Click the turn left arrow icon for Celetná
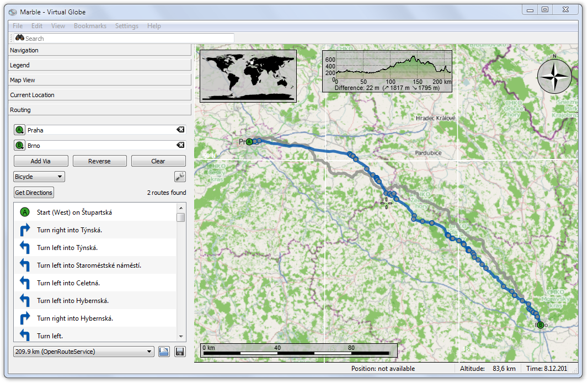 click(25, 283)
